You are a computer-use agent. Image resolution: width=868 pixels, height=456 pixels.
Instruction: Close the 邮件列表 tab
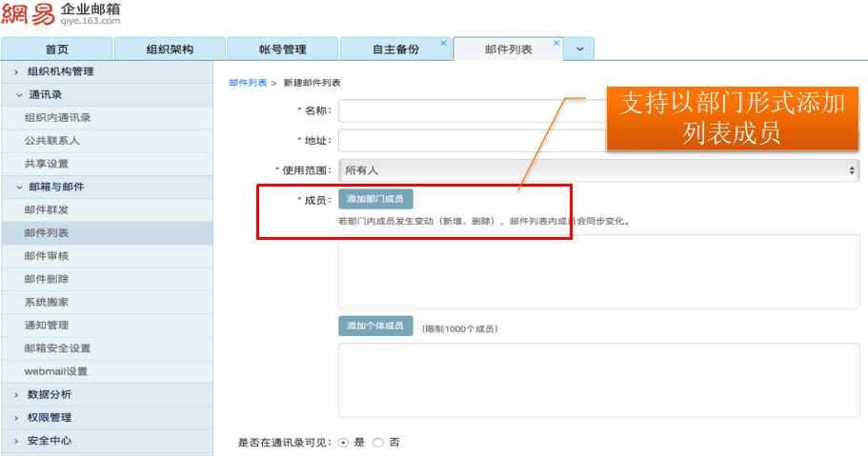tap(555, 44)
